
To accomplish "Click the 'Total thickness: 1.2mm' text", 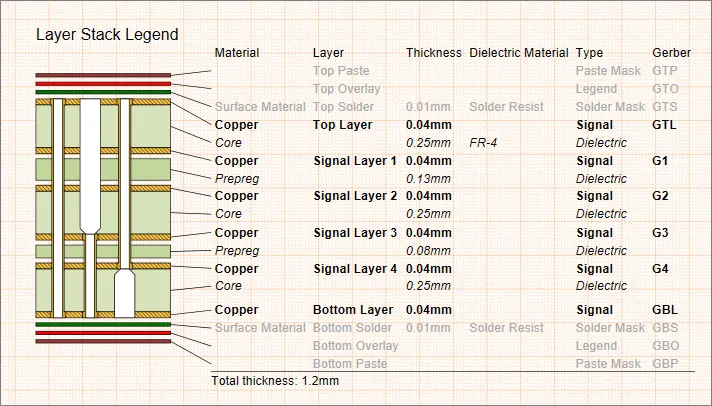I will [275, 381].
